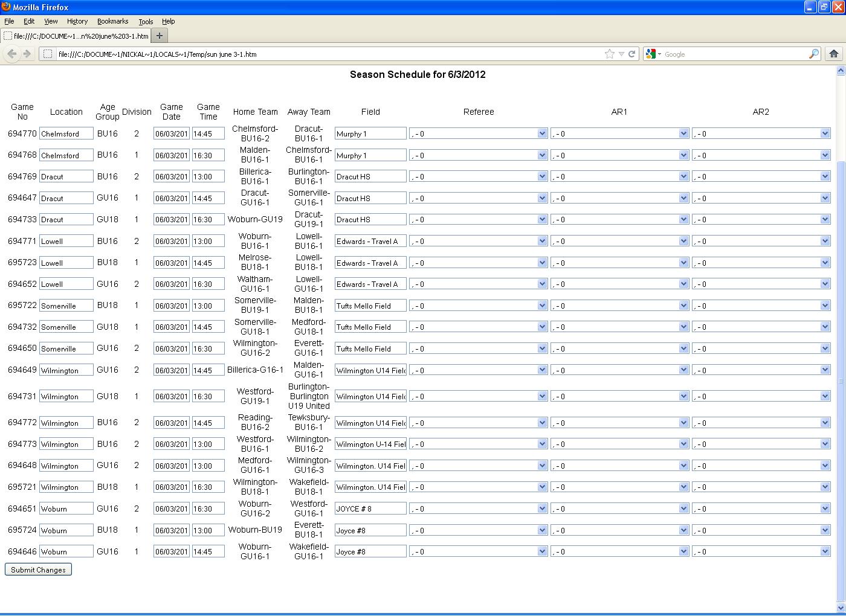This screenshot has height=616, width=846.
Task: Click the Back navigation arrow
Action: pos(12,54)
